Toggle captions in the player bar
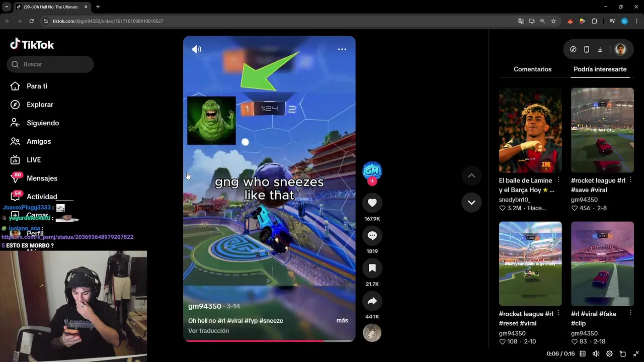644x362 pixels. [583, 354]
